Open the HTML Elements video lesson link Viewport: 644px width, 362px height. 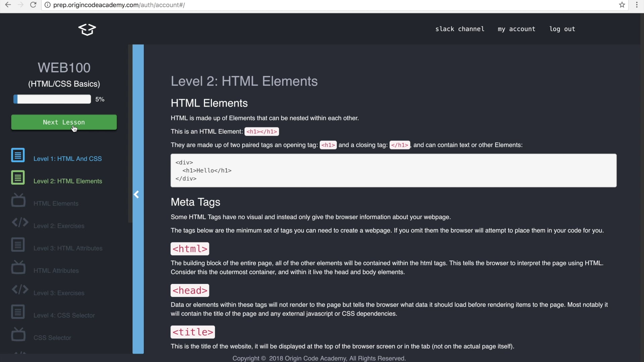(x=56, y=203)
